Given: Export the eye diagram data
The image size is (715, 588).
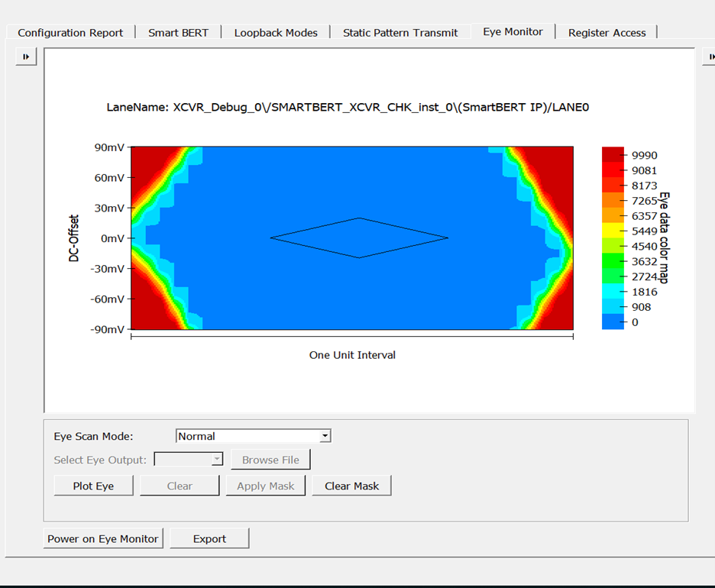Looking at the screenshot, I should (x=209, y=538).
